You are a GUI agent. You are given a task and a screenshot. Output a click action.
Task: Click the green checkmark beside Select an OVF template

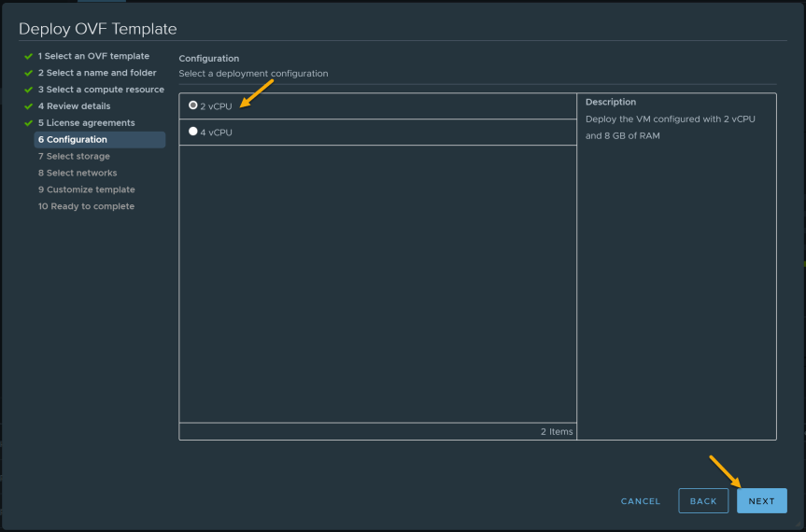28,57
